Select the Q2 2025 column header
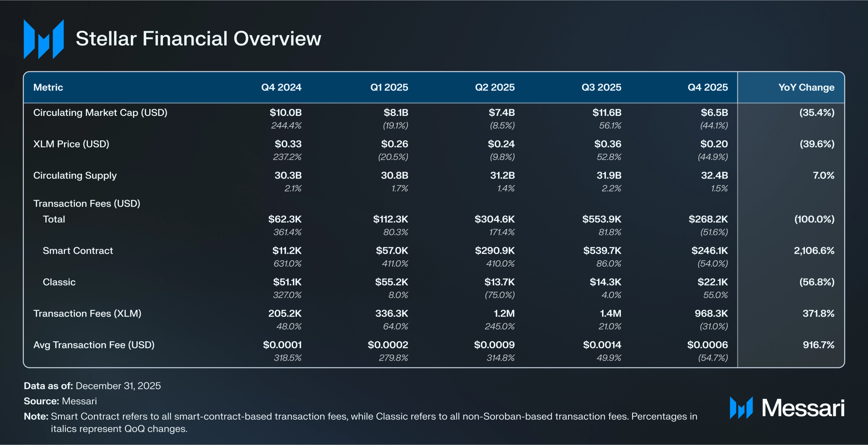This screenshot has height=445, width=868. point(494,88)
